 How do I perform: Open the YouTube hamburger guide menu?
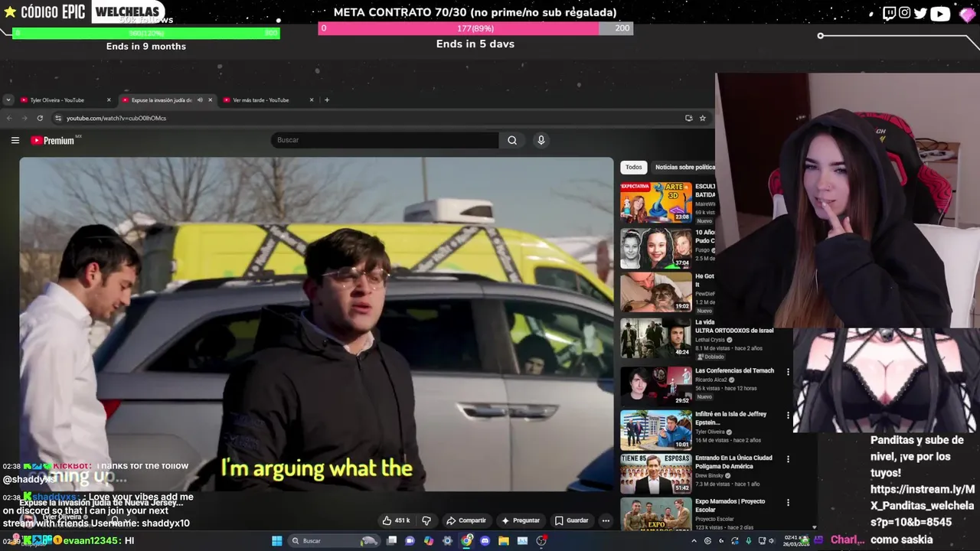15,140
